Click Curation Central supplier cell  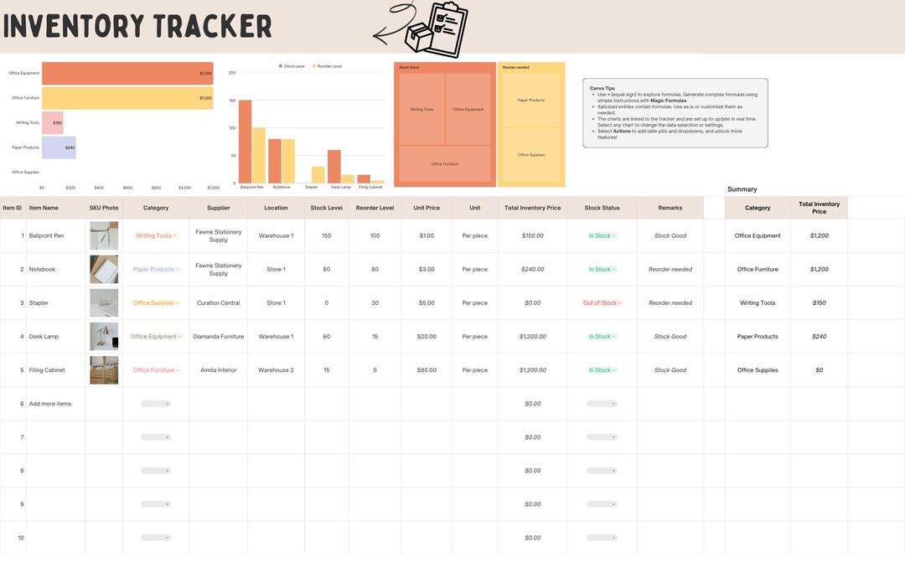(x=218, y=302)
